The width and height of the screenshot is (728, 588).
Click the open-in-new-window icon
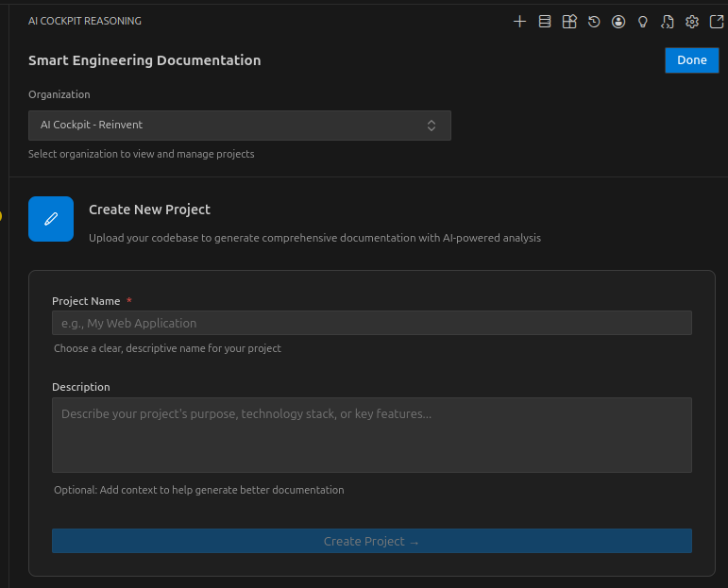tap(716, 22)
